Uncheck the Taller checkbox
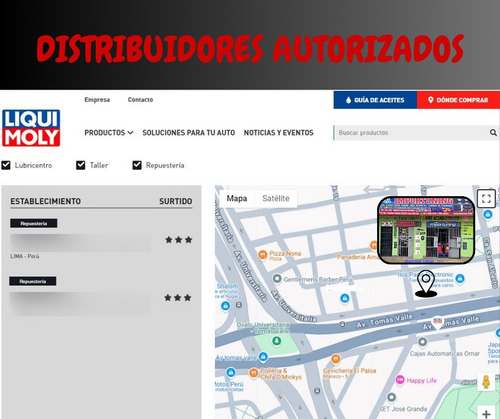This screenshot has width=500, height=419. [81, 165]
